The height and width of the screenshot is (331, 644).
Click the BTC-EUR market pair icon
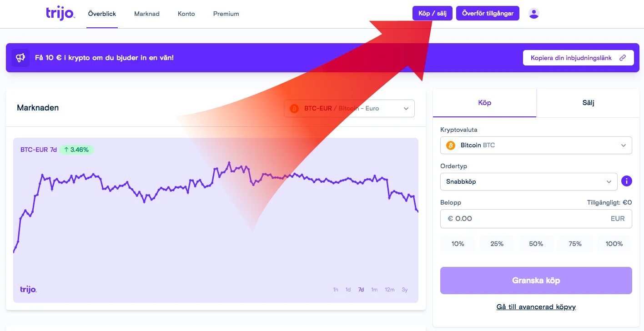pyautogui.click(x=294, y=109)
